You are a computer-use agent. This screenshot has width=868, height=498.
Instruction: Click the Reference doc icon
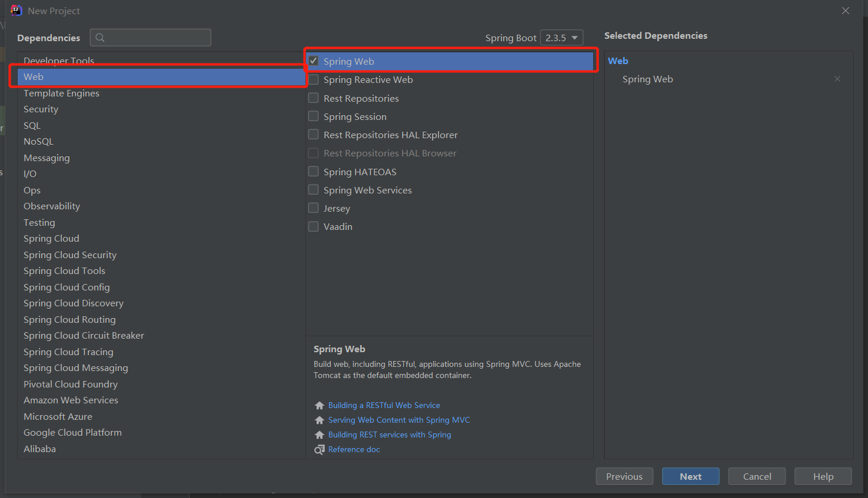320,450
